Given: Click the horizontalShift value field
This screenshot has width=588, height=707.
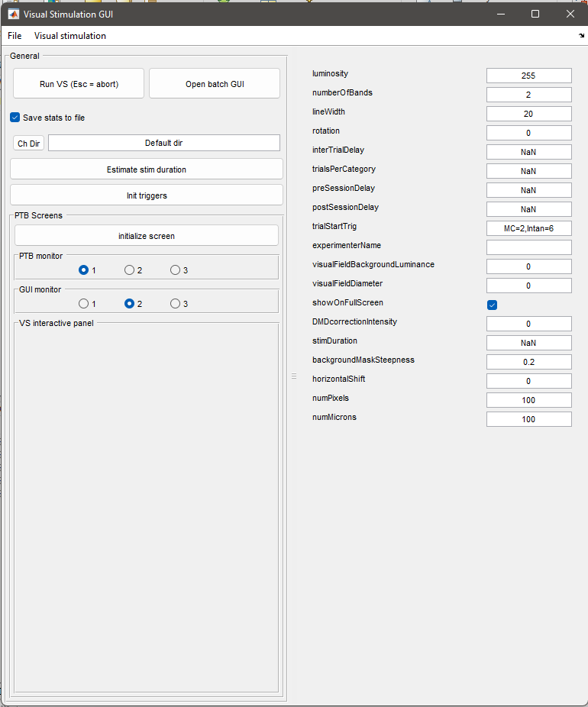Looking at the screenshot, I should tap(529, 381).
